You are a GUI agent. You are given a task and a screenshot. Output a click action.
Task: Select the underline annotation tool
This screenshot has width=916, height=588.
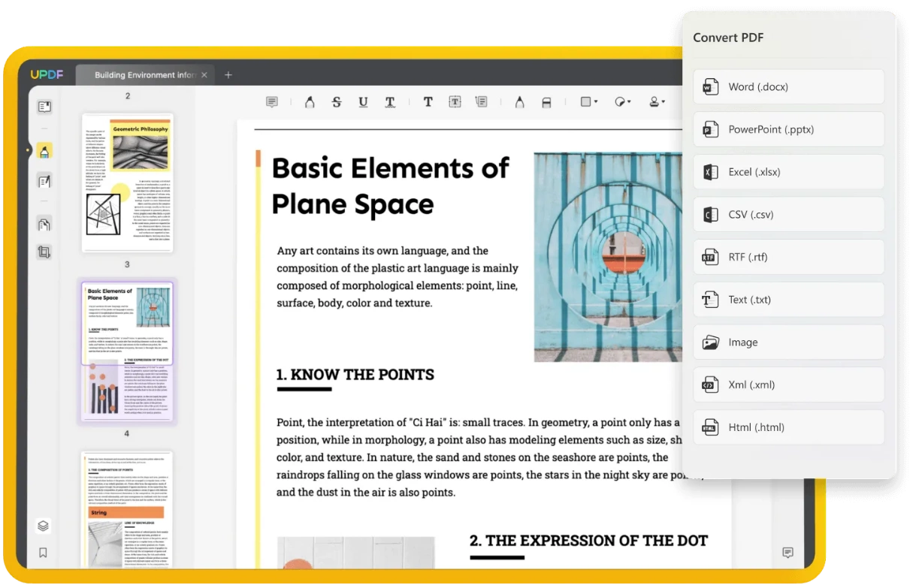click(363, 102)
